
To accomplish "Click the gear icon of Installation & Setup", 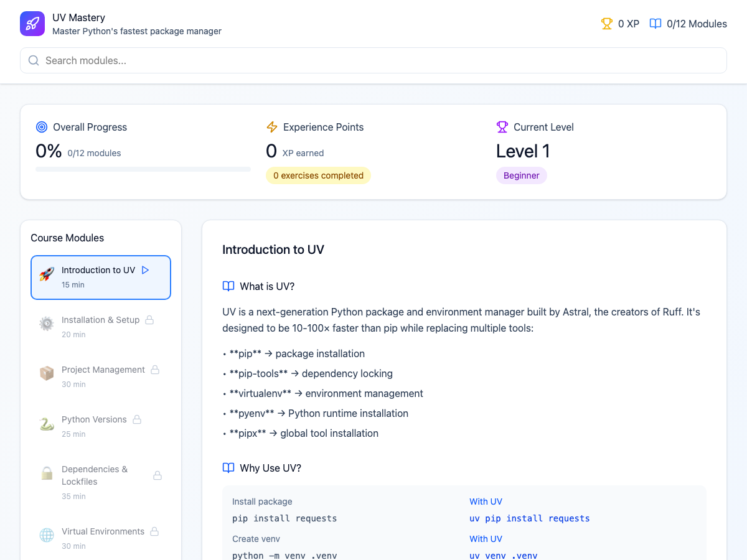I will pos(47,324).
